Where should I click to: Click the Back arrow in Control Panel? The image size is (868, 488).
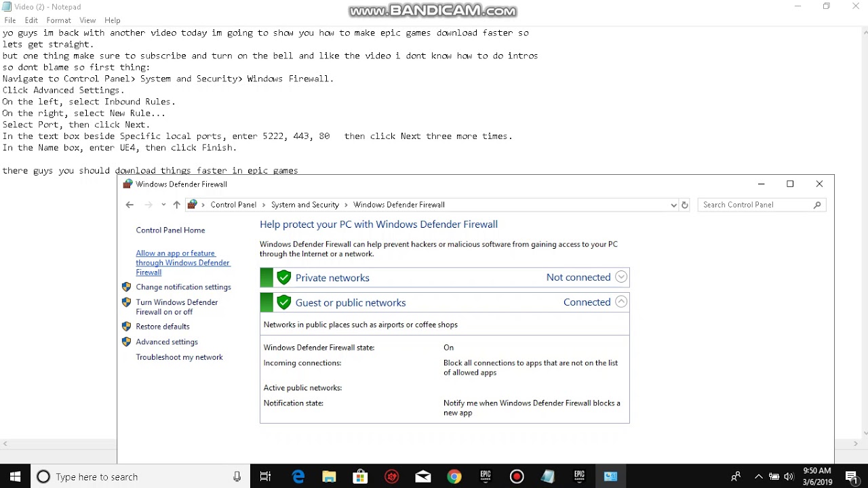click(130, 205)
